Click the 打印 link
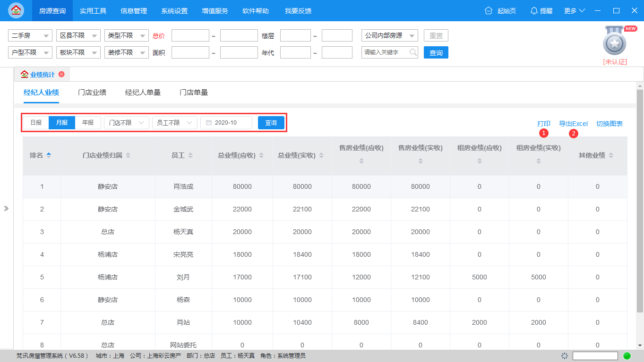The image size is (644, 362). [x=544, y=124]
